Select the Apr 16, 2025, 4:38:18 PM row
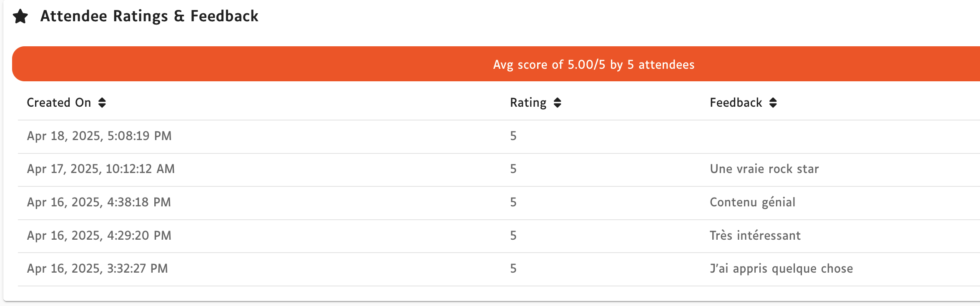The width and height of the screenshot is (980, 306). pyautogui.click(x=99, y=202)
